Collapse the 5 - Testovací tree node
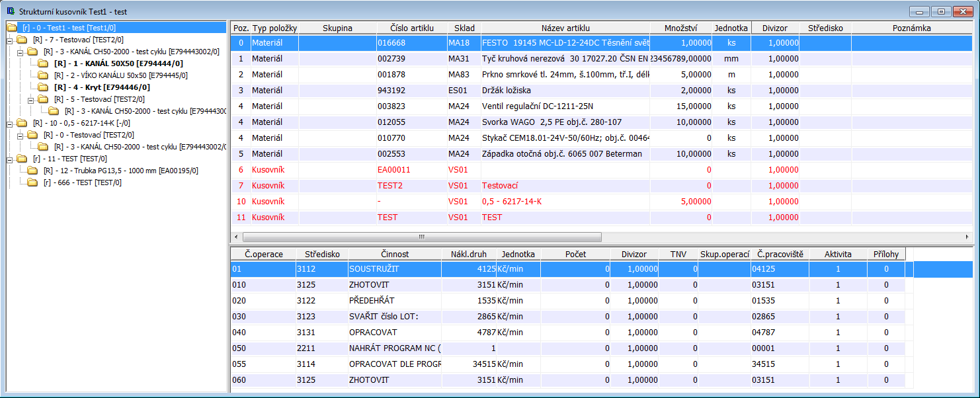Viewport: 980px width, 398px height. click(x=31, y=99)
